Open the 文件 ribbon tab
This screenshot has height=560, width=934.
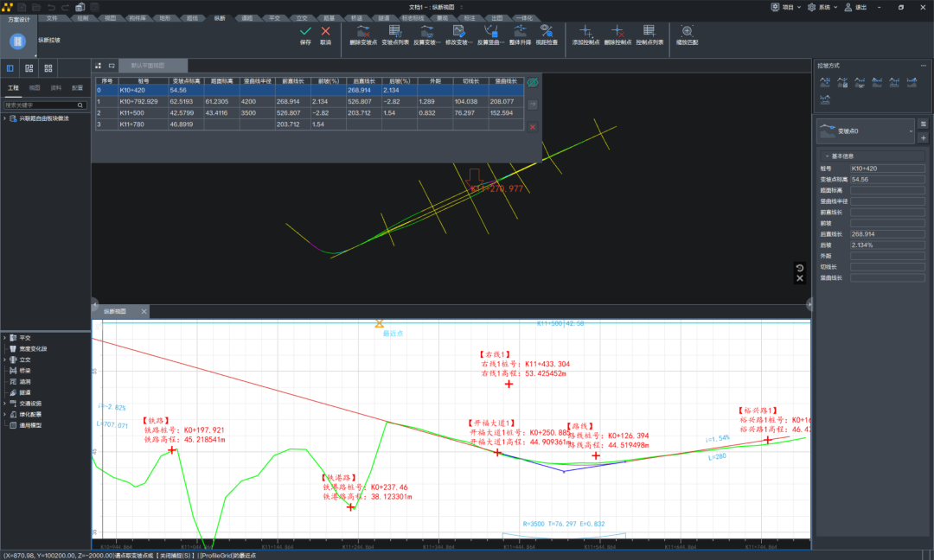point(52,18)
